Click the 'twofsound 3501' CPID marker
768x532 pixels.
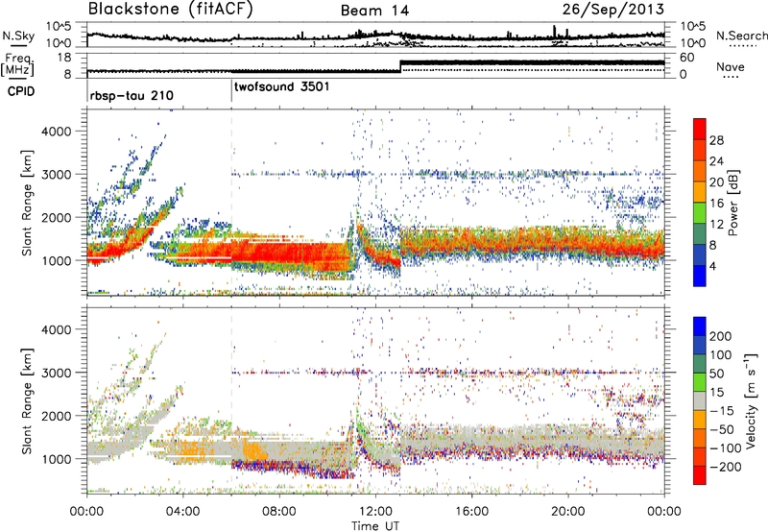pyautogui.click(x=281, y=87)
